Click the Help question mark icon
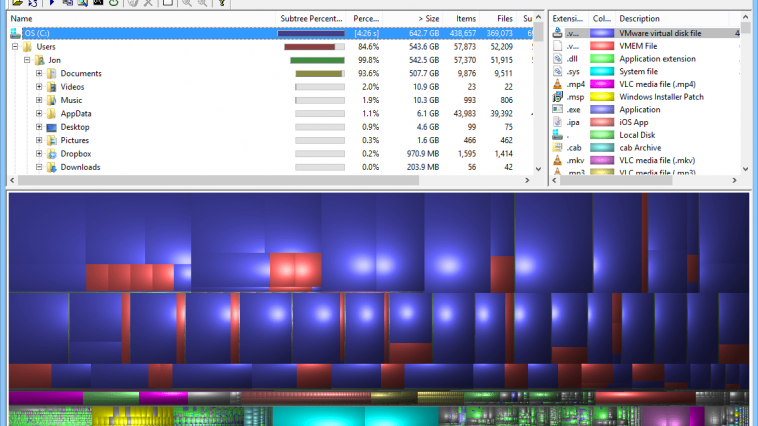The width and height of the screenshot is (758, 426). [x=222, y=3]
